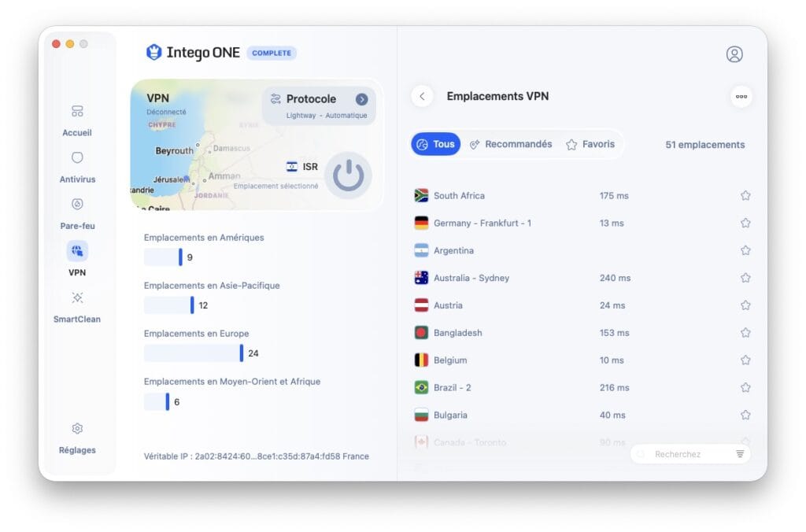Viewport: 806px width, 532px height.
Task: Favorite Brazil - 2 with its star
Action: [x=745, y=387]
